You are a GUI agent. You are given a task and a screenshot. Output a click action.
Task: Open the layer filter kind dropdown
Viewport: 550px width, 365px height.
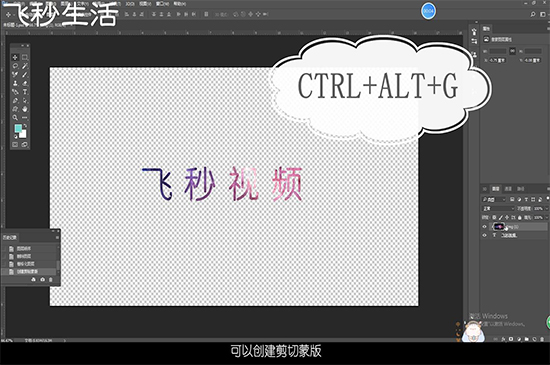494,200
